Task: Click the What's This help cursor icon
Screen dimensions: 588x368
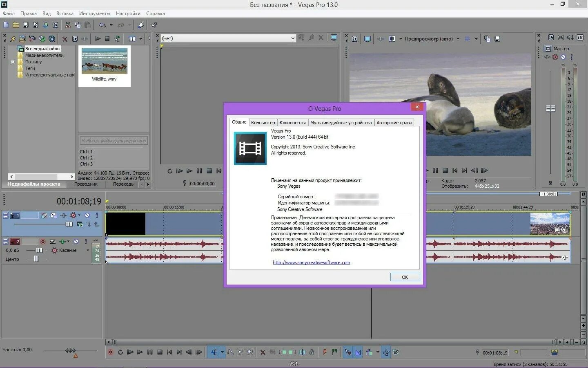Action: (154, 25)
